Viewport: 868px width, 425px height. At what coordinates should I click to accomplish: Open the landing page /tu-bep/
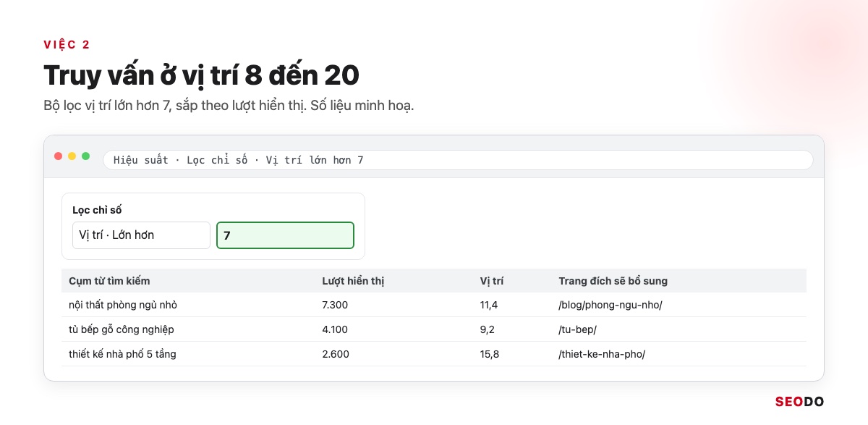pyautogui.click(x=577, y=329)
